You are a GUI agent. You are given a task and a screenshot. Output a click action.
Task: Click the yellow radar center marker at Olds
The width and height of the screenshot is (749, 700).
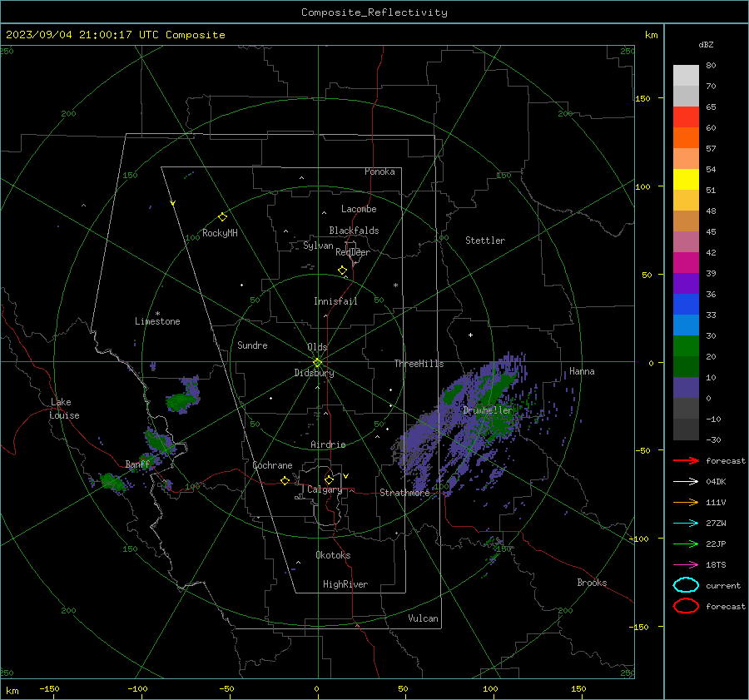[317, 362]
